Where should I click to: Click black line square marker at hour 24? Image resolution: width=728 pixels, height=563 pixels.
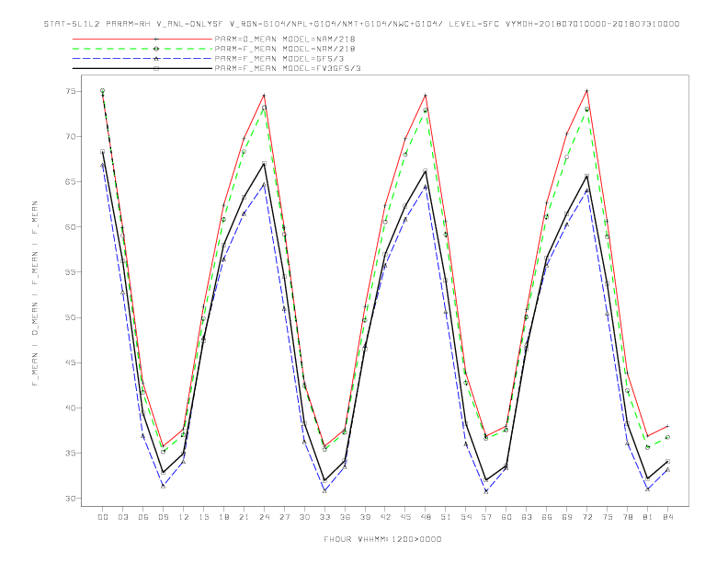pos(264,163)
